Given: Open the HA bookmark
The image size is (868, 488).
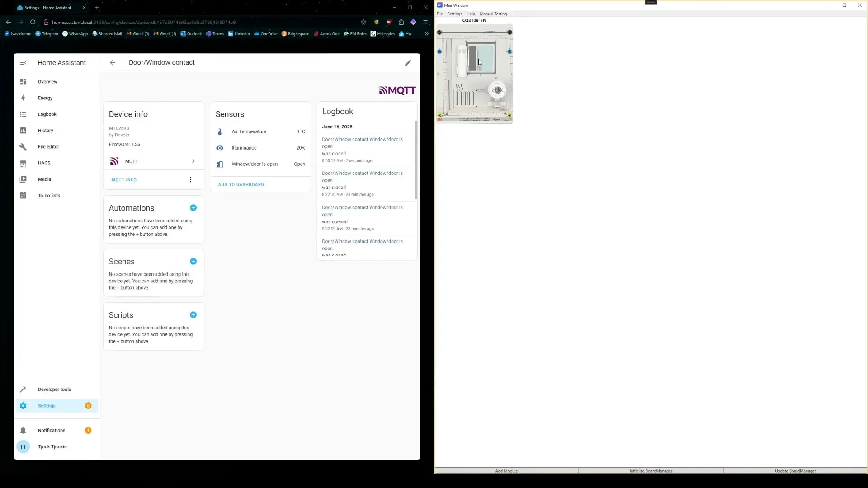Looking at the screenshot, I should click(405, 34).
